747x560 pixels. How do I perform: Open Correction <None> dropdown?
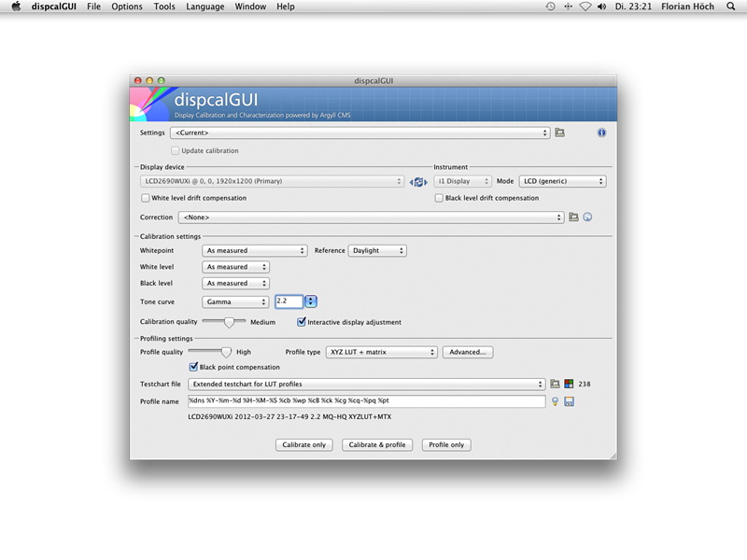371,217
